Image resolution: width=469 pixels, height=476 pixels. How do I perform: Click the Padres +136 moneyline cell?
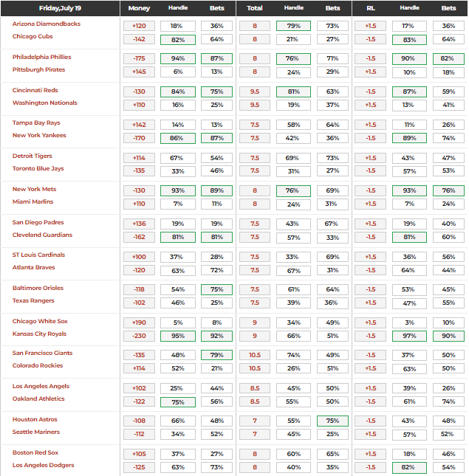coord(139,224)
